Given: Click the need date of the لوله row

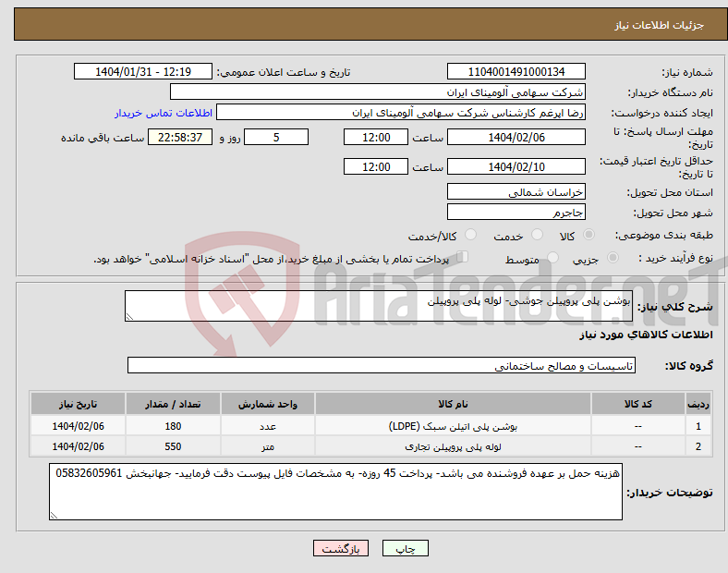Looking at the screenshot, I should (78, 446).
